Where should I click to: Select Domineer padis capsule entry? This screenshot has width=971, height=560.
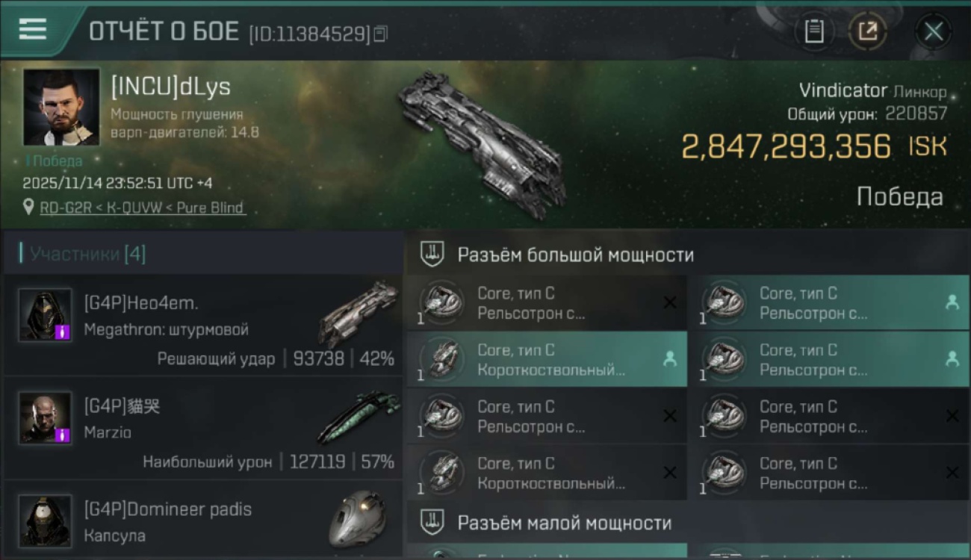point(202,520)
